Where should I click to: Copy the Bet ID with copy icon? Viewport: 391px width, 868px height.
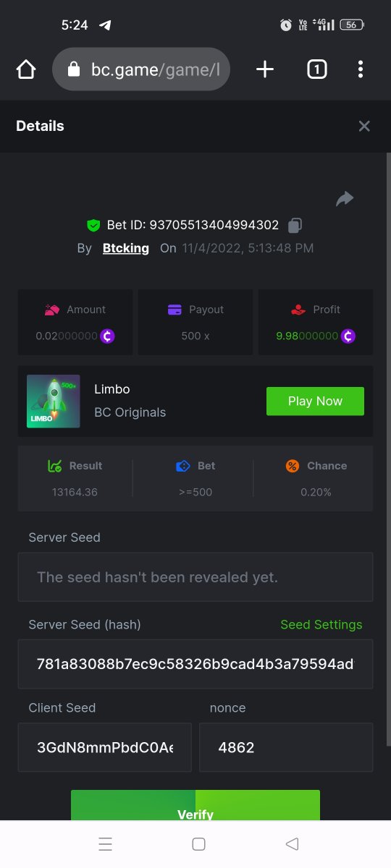pos(295,226)
